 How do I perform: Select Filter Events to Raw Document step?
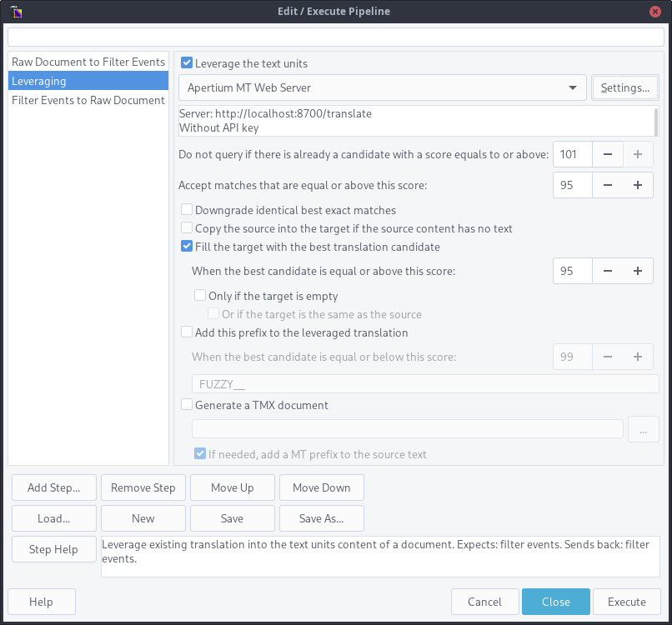click(x=88, y=100)
